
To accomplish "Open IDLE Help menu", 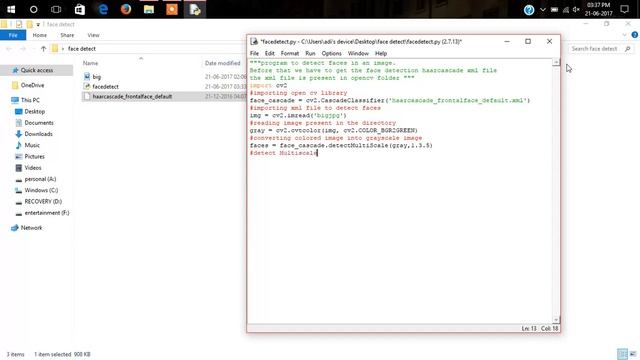I will (381, 53).
